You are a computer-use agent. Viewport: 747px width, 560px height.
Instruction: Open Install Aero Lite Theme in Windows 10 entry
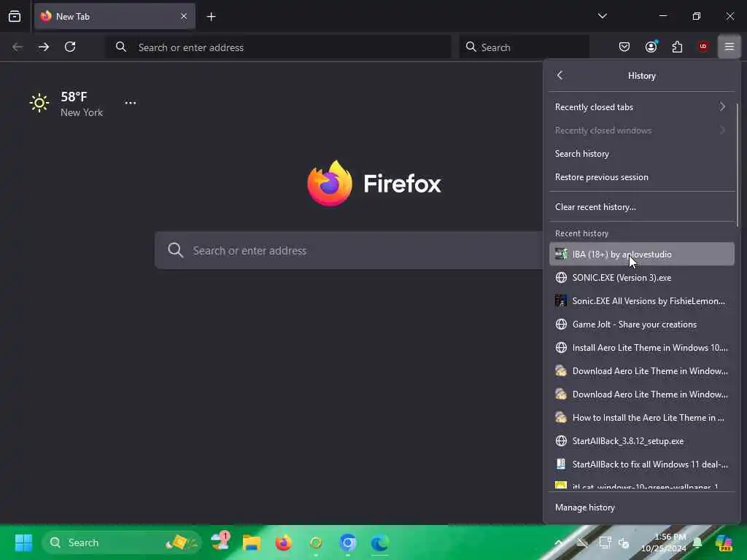click(641, 348)
